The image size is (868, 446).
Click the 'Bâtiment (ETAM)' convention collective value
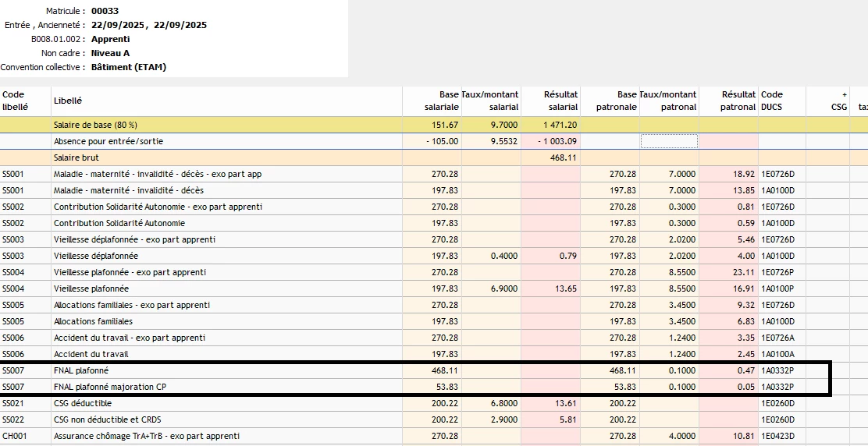click(129, 67)
